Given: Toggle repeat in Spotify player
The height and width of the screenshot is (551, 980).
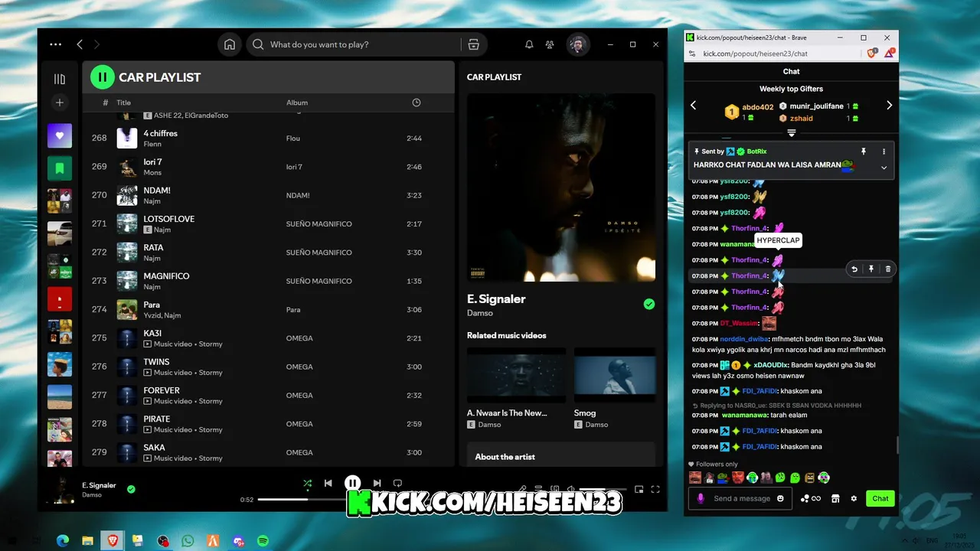Looking at the screenshot, I should (x=397, y=483).
